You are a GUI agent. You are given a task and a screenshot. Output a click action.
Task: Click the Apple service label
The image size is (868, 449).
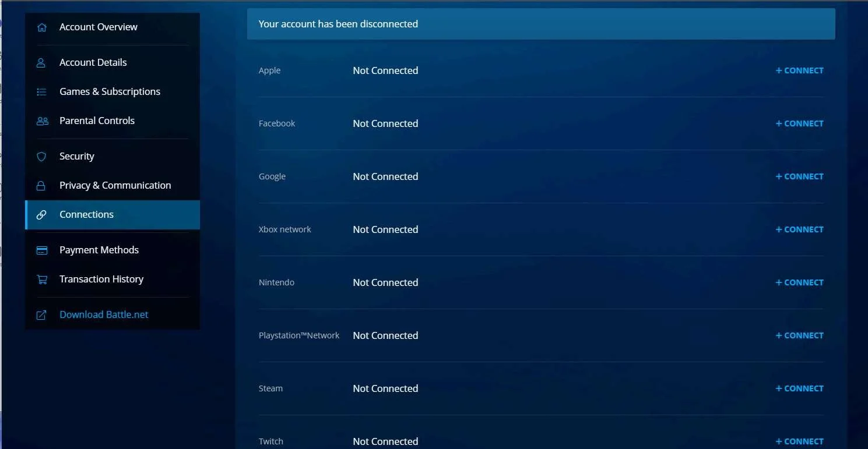pyautogui.click(x=269, y=70)
